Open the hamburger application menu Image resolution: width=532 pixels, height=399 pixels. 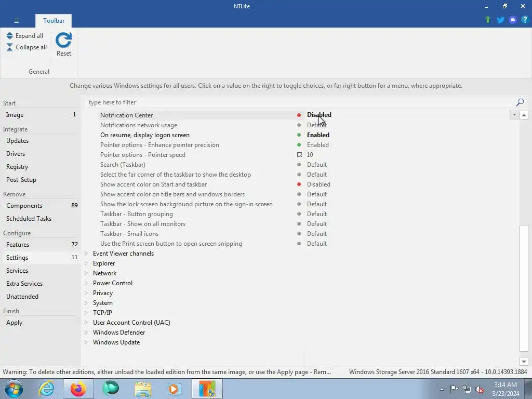tap(16, 21)
